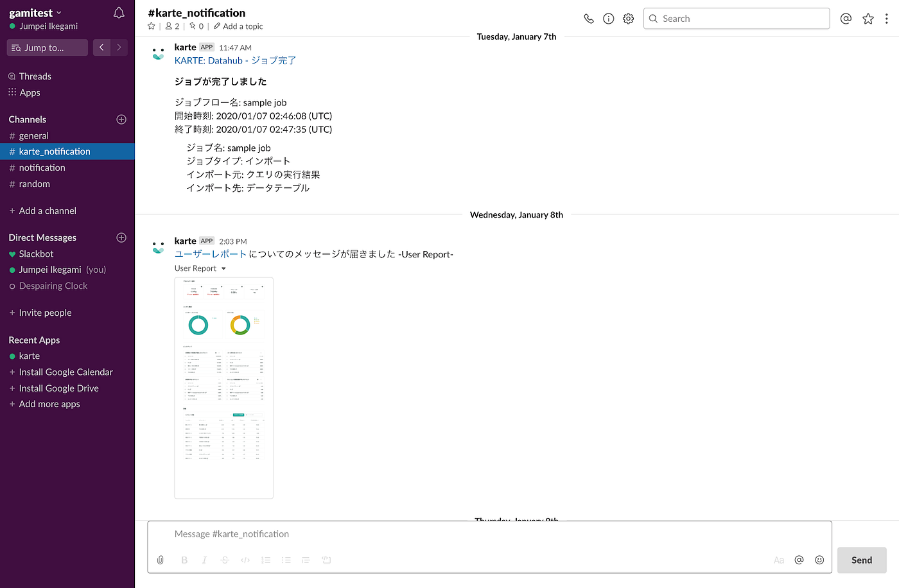Start a call with the phone icon
This screenshot has height=588, width=899.
(x=588, y=19)
